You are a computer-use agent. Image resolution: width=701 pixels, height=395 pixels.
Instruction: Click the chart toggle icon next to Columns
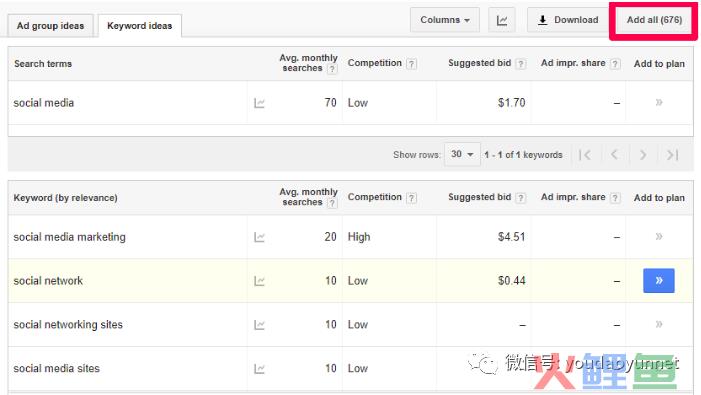coord(502,20)
